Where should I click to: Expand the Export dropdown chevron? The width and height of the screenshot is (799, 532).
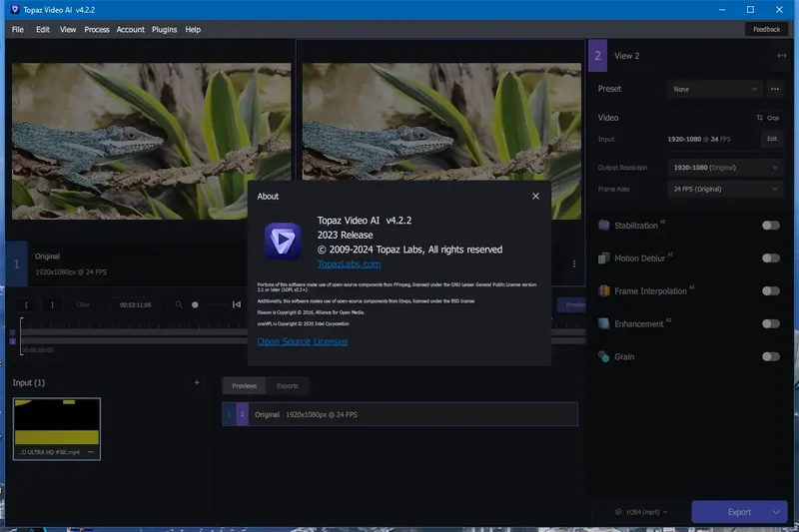coord(776,512)
